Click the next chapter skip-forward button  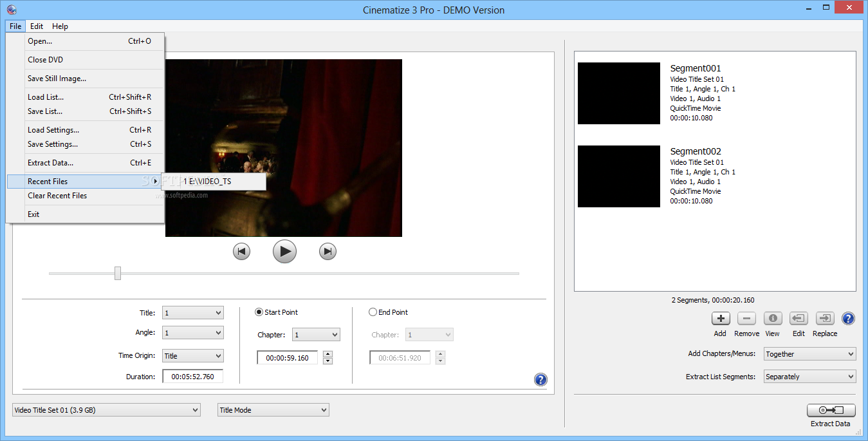pos(328,251)
